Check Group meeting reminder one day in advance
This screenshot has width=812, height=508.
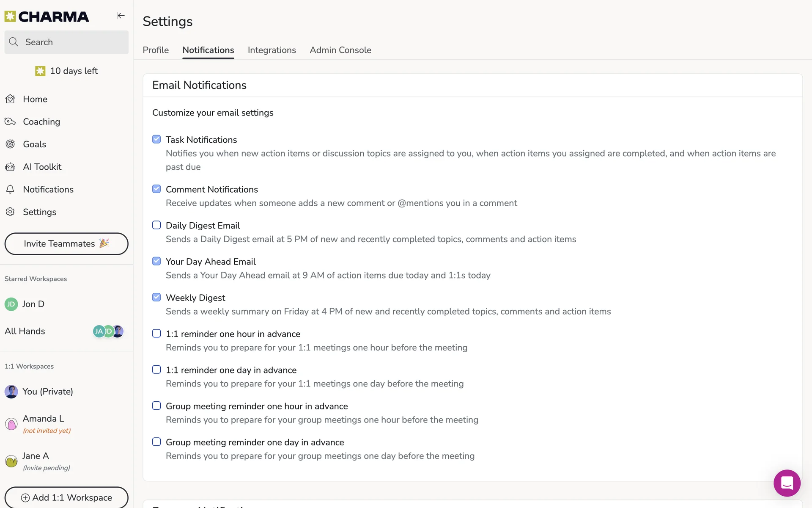(x=156, y=442)
